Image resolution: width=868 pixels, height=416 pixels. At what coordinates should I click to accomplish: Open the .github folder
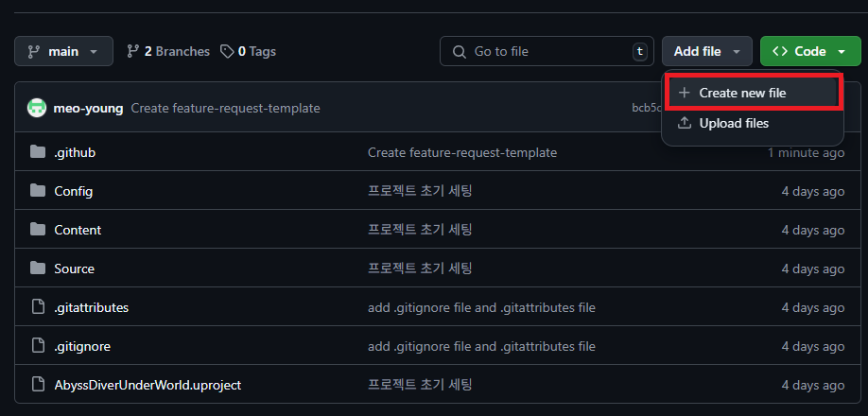tap(75, 152)
